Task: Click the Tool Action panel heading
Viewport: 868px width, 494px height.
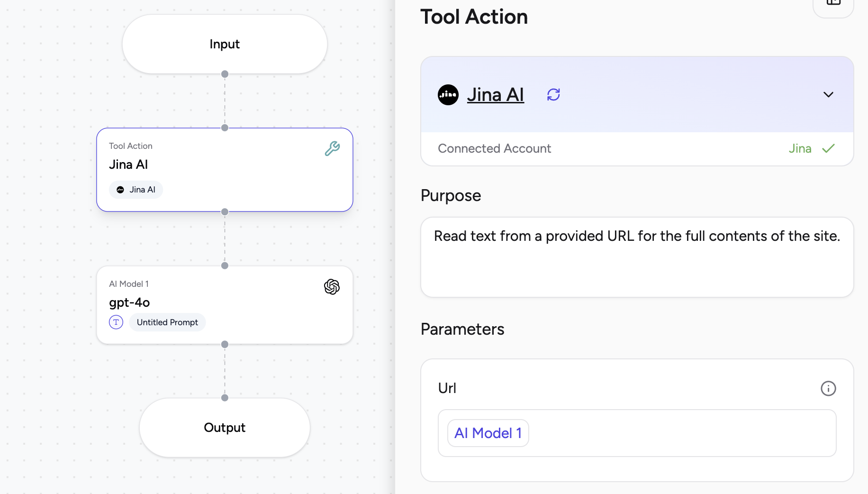Action: coord(474,17)
